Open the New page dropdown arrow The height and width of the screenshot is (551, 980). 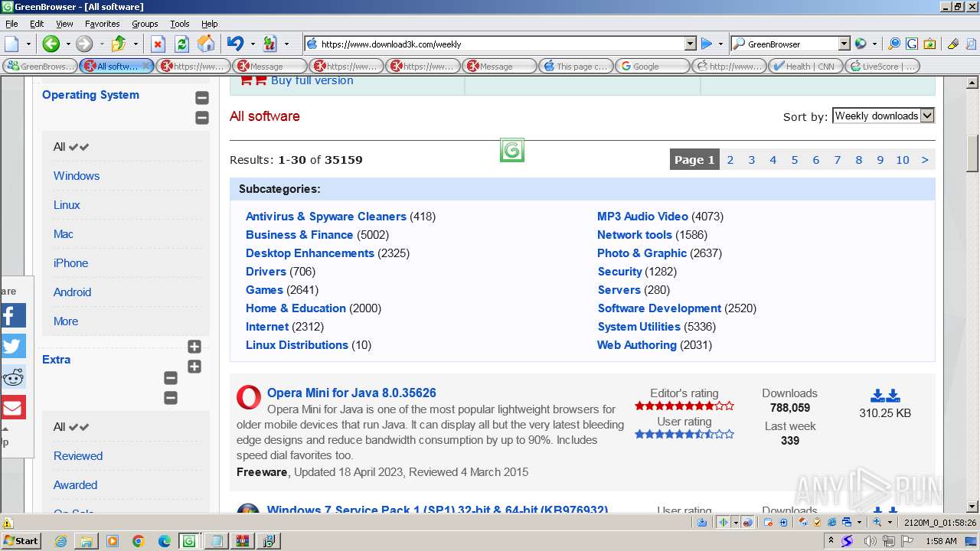pyautogui.click(x=28, y=44)
